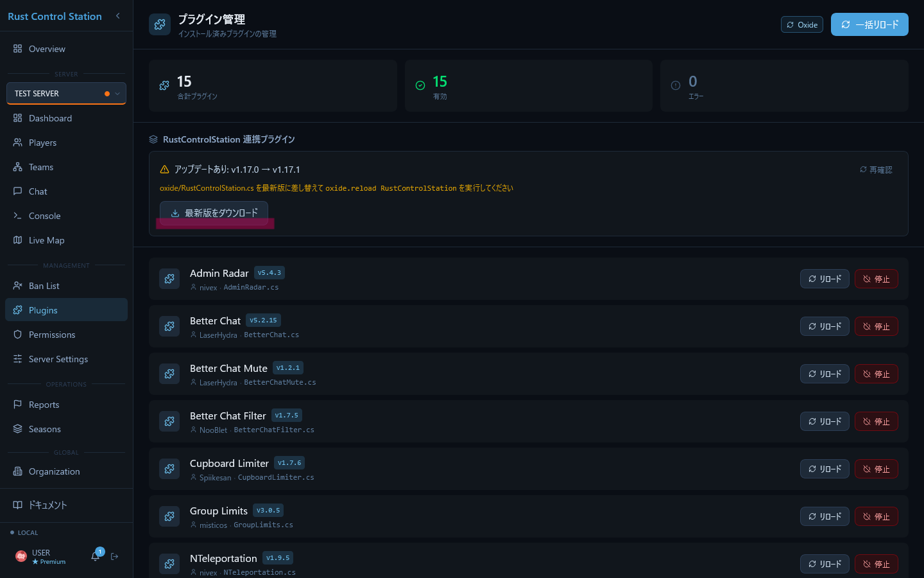Click the Better Chat v5.2.15 version badge
Image resolution: width=924 pixels, height=578 pixels.
[263, 320]
